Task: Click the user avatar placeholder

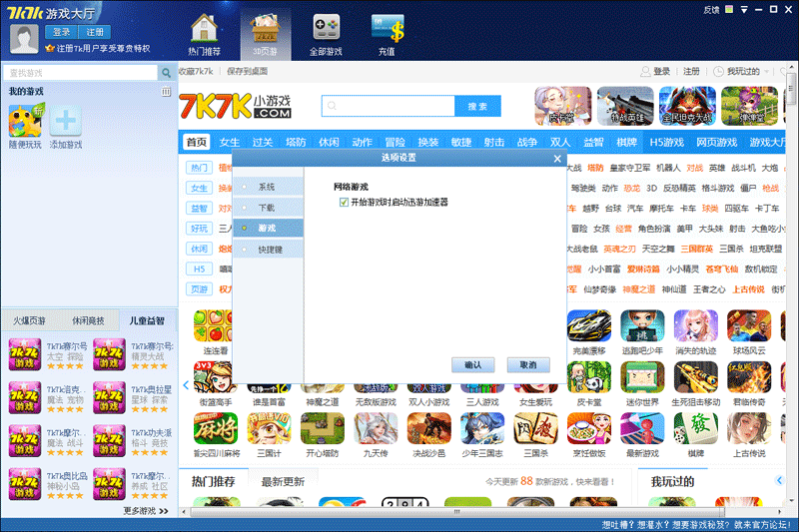Action: (24, 39)
